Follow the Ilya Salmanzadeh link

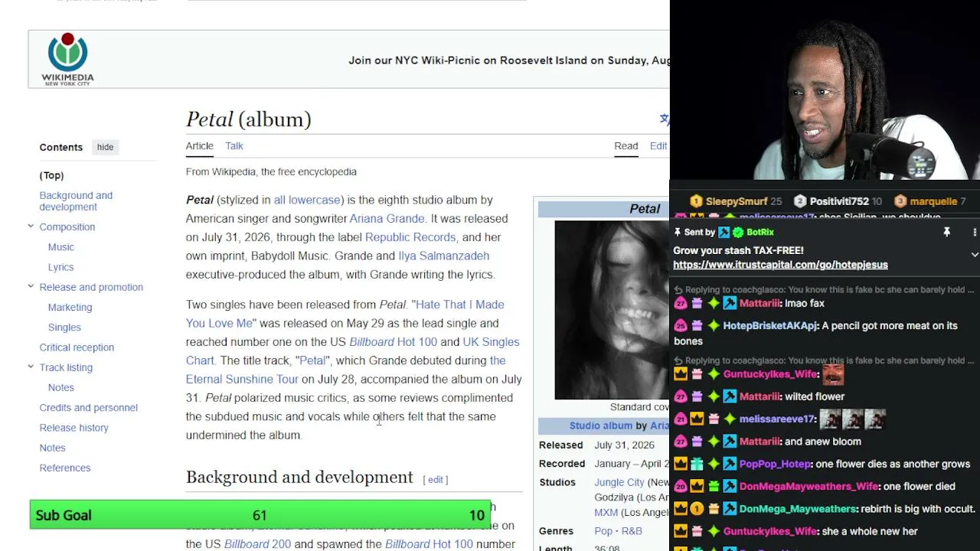tap(443, 256)
